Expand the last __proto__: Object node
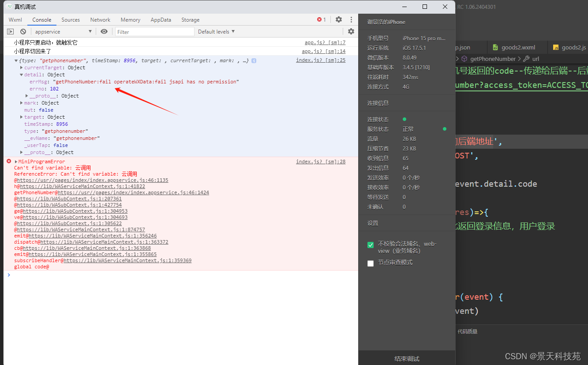588x365 pixels. [22, 152]
